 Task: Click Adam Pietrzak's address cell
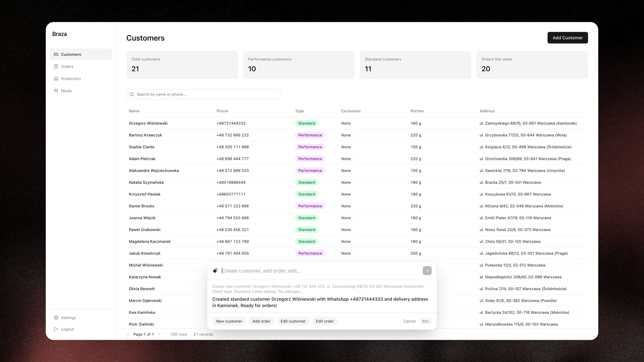525,159
